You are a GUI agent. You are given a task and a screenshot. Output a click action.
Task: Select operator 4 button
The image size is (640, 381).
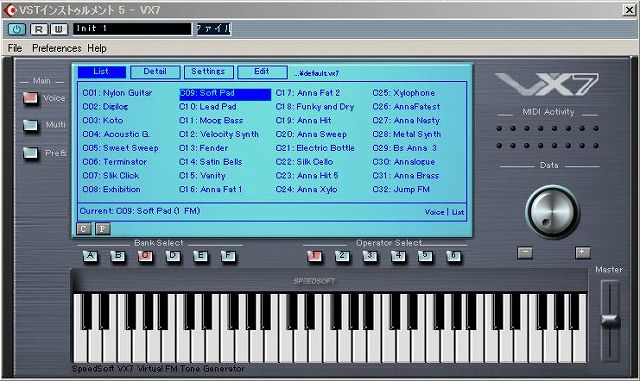[398, 256]
